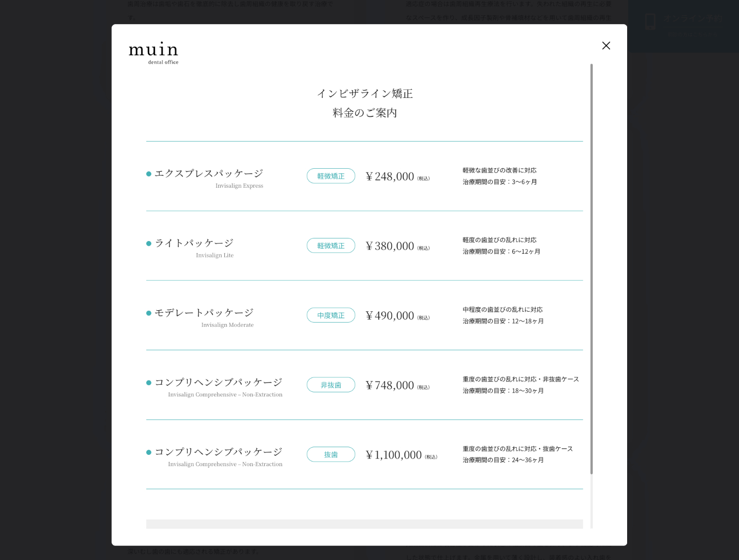
Task: Select the 軽微矯正 tag next to ¥380,000
Action: (x=331, y=246)
